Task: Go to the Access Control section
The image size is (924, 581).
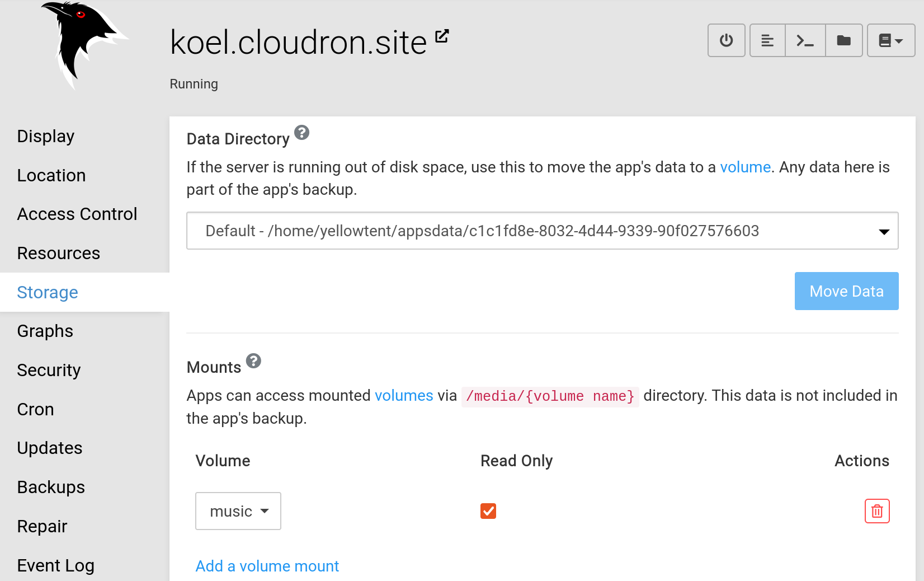Action: coord(77,214)
